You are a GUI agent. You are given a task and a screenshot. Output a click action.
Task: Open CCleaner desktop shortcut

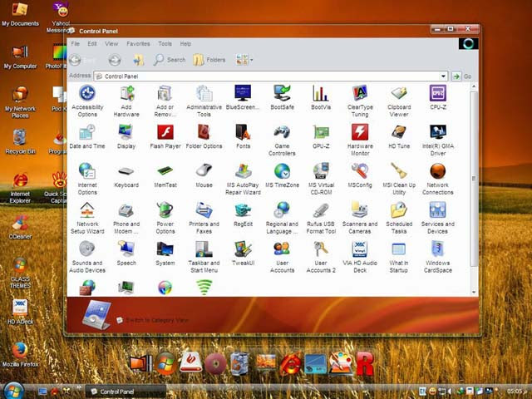(20, 227)
